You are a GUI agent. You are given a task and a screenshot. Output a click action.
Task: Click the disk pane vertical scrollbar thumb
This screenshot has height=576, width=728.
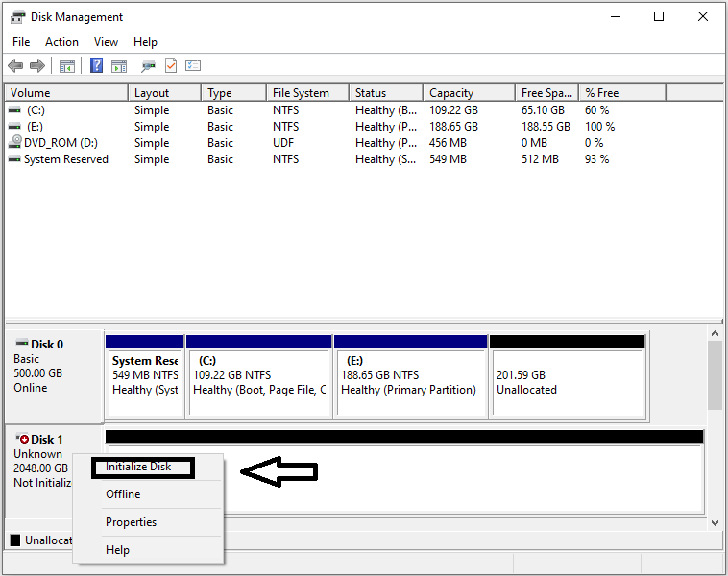tap(715, 375)
